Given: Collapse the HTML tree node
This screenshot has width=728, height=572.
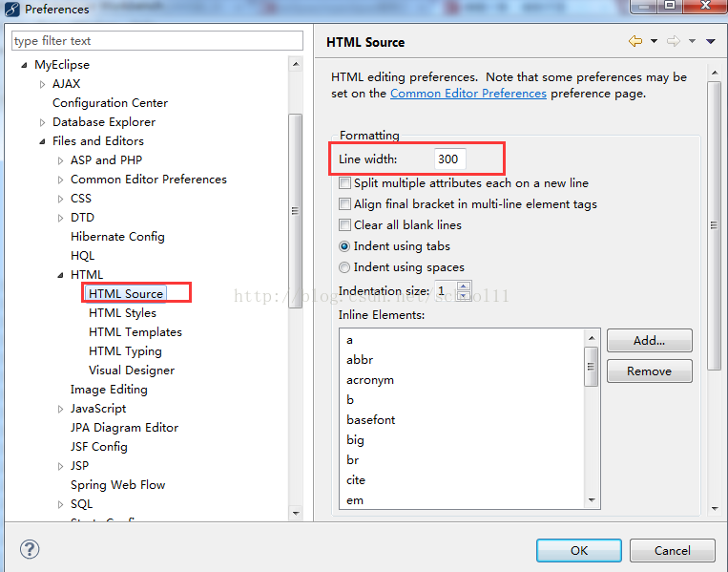Looking at the screenshot, I should click(61, 275).
